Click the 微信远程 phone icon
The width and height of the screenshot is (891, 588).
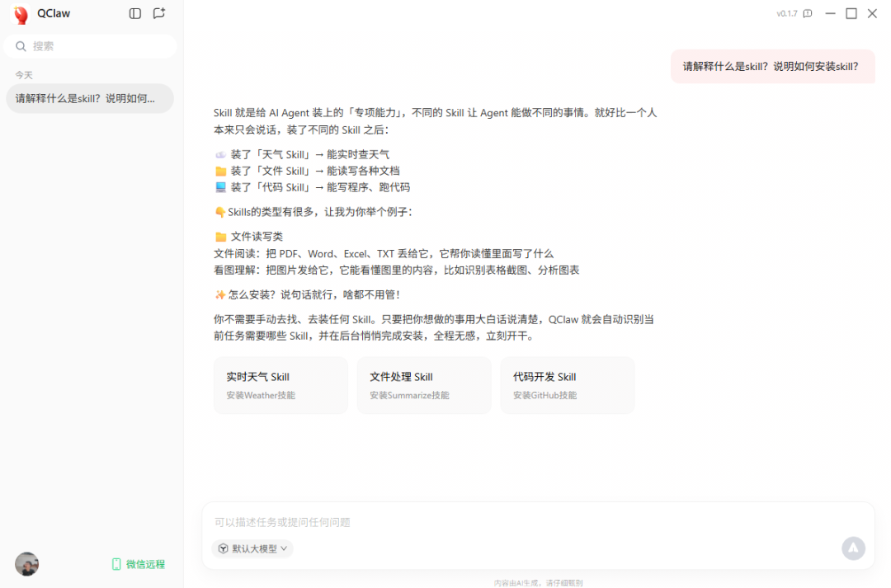(x=116, y=564)
